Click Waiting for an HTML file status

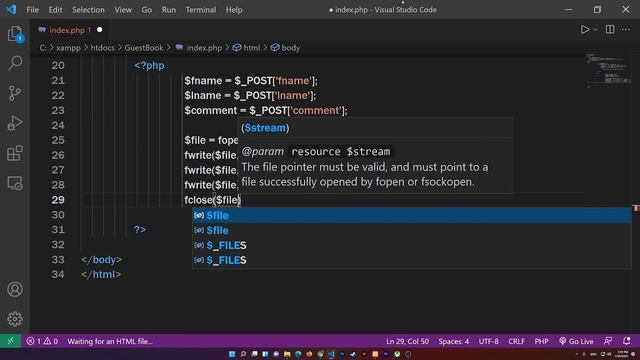point(110,341)
